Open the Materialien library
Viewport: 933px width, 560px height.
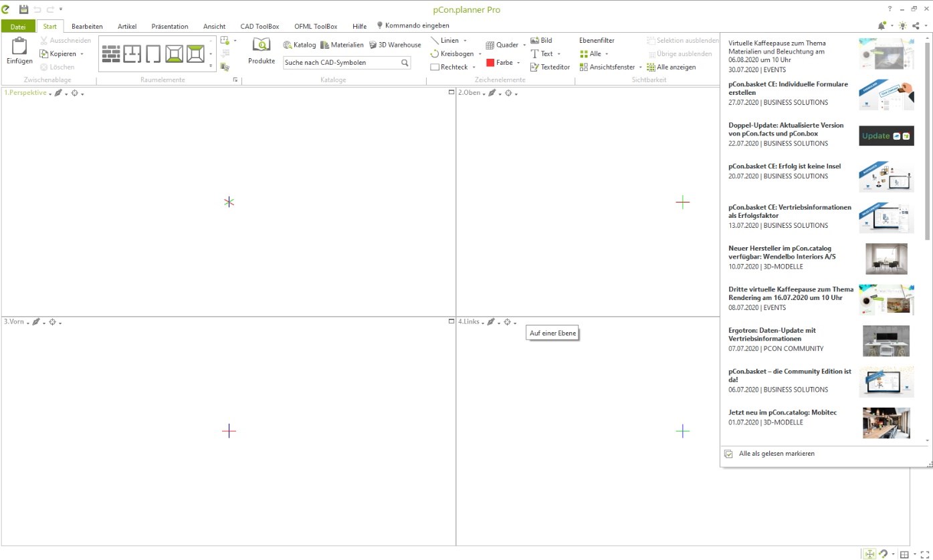[x=342, y=45]
